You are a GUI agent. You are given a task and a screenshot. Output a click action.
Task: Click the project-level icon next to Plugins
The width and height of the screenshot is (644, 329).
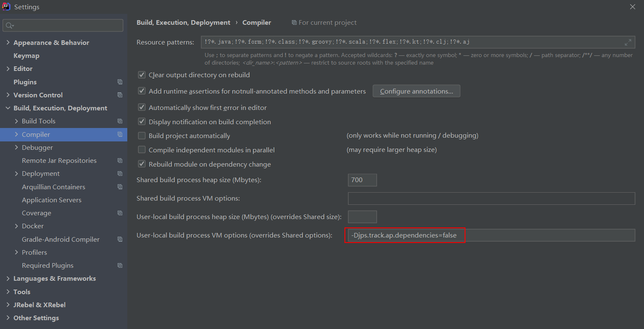pyautogui.click(x=120, y=81)
